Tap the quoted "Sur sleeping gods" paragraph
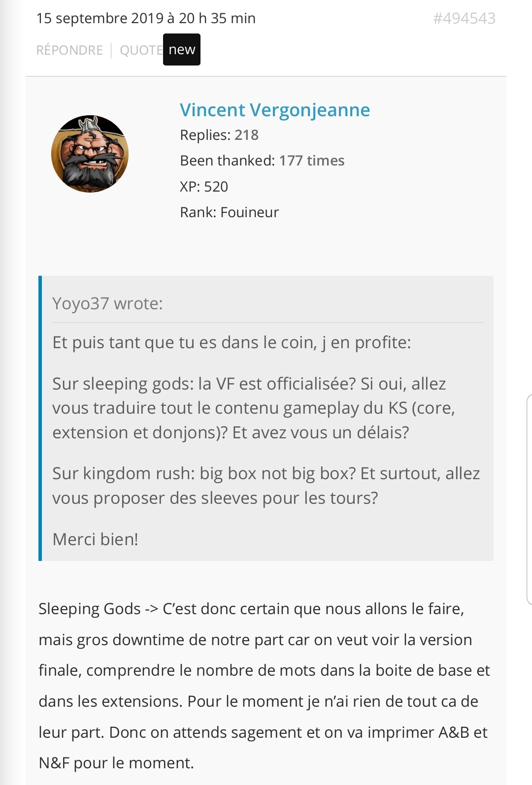 (x=254, y=408)
